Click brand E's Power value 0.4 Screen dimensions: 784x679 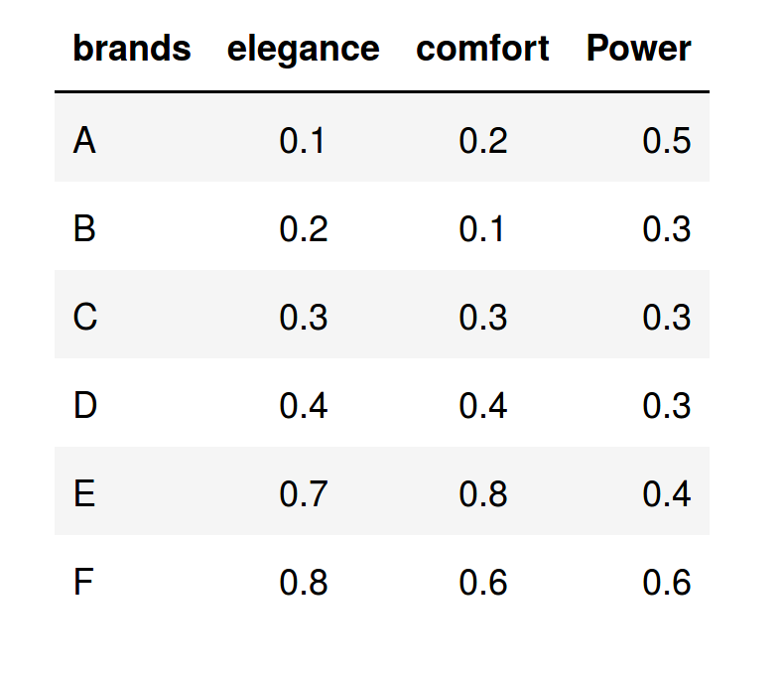(x=666, y=494)
